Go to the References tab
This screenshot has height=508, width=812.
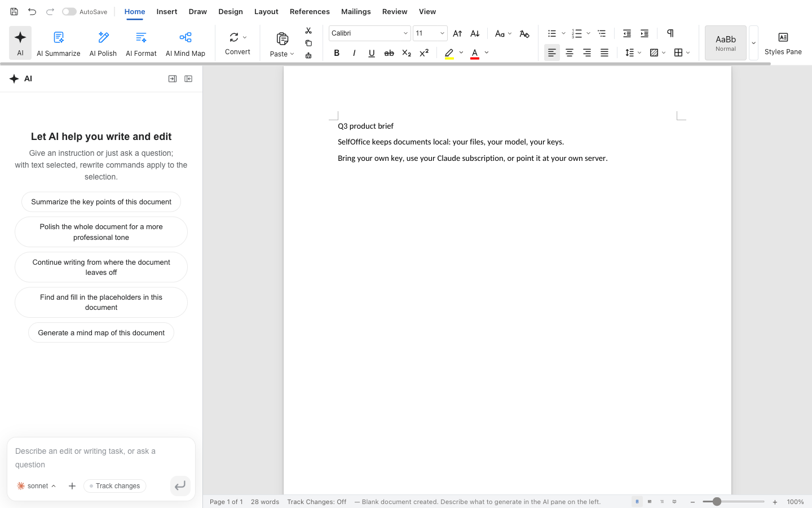tap(310, 12)
